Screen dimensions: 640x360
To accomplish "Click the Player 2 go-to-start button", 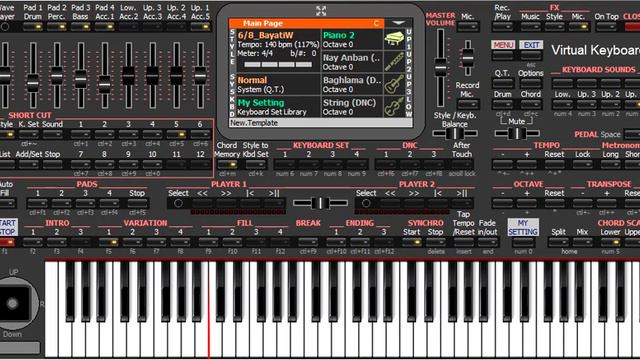I will (438, 203).
